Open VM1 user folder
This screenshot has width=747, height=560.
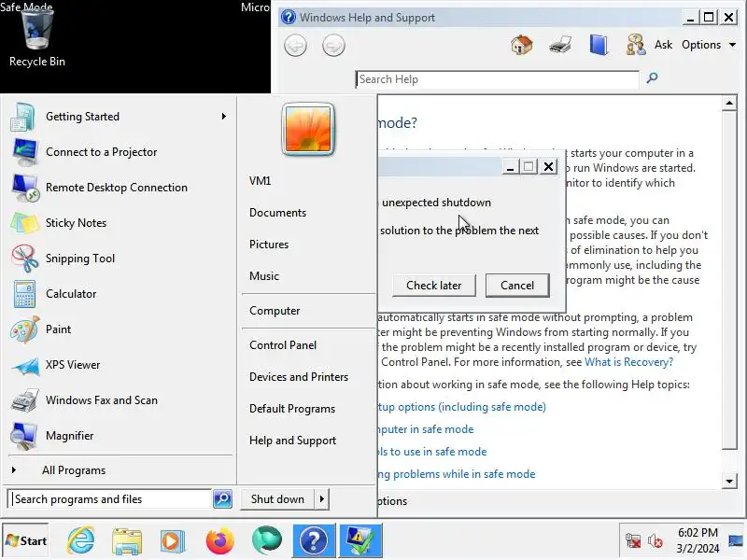click(x=261, y=181)
